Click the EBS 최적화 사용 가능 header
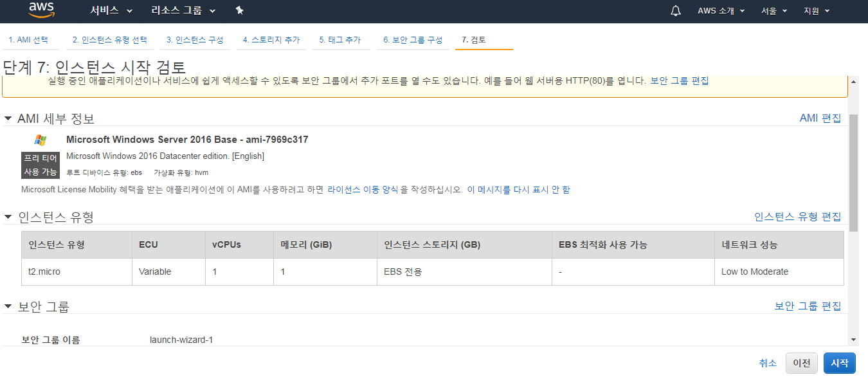Screen dimensions: 868x377 click(633, 244)
